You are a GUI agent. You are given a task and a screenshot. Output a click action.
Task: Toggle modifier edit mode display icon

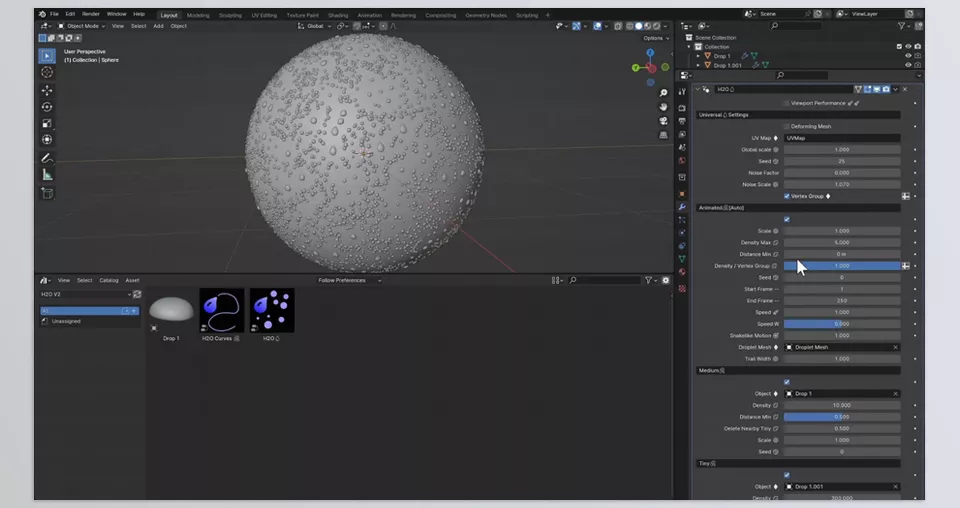pyautogui.click(x=868, y=89)
